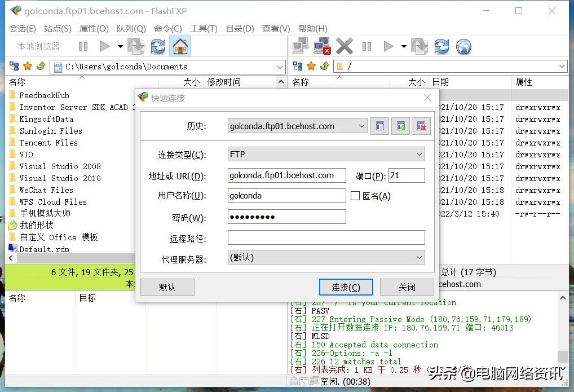Image resolution: width=574 pixels, height=392 pixels.
Task: Click the refresh icon in remote toolbar
Action: click(441, 46)
